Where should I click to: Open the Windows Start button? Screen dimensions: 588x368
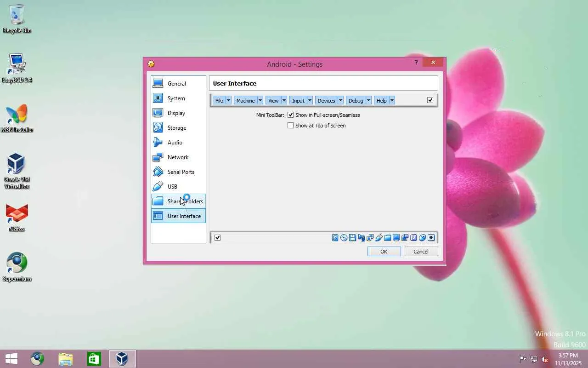[x=11, y=359]
